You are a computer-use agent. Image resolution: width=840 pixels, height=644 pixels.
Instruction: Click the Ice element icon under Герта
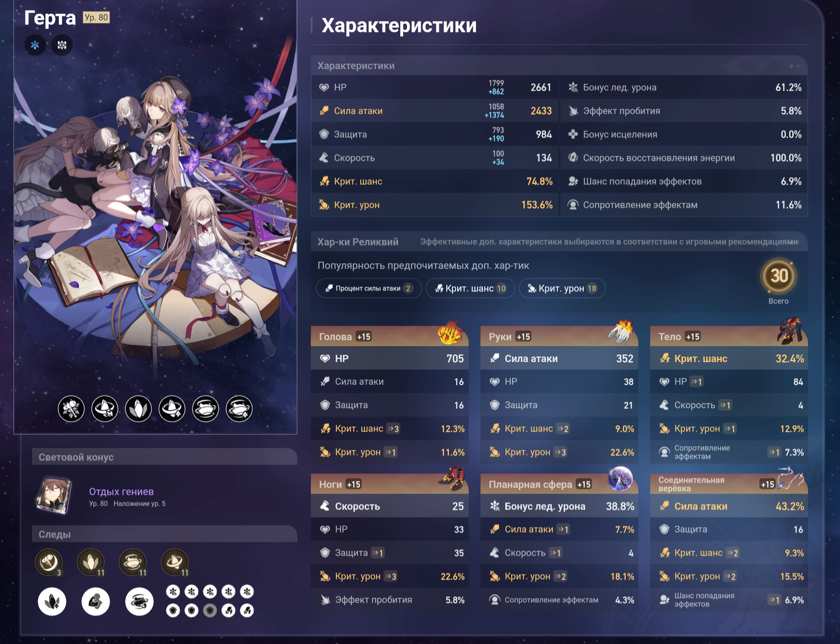pyautogui.click(x=35, y=45)
